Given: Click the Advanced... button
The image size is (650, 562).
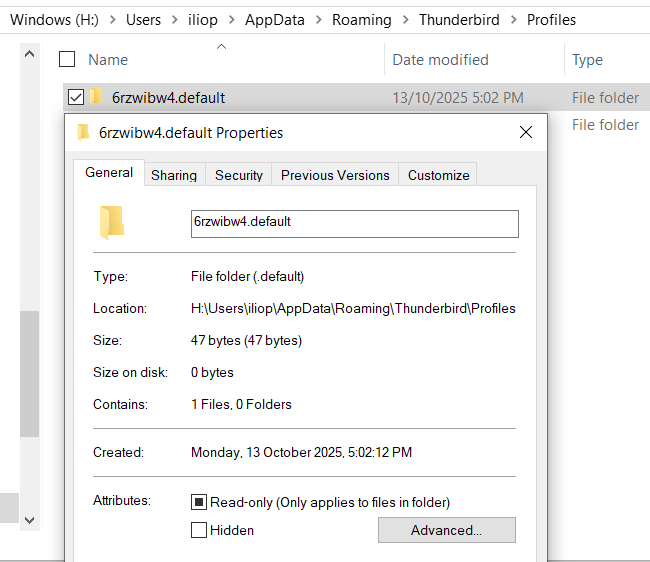Looking at the screenshot, I should pos(446,530).
